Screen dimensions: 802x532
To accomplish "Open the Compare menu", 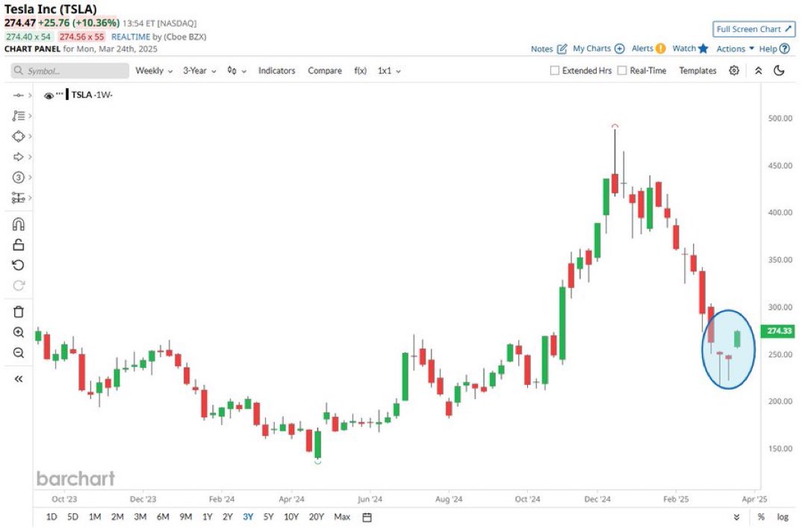I will tap(325, 71).
